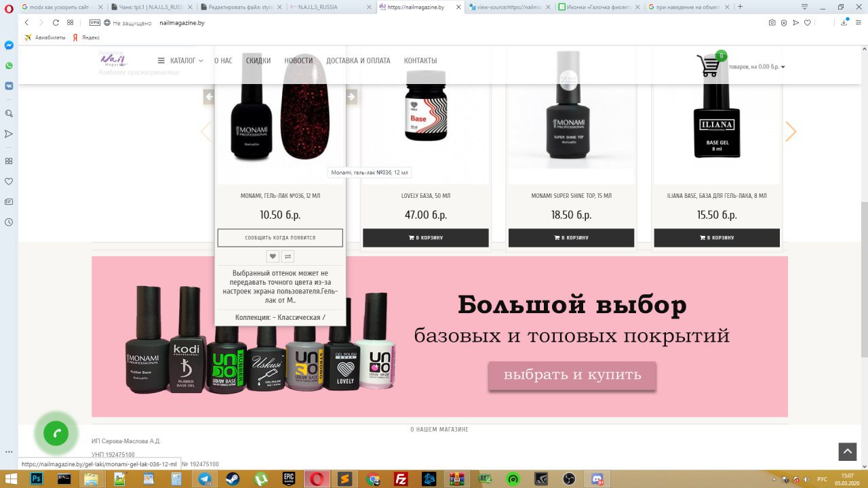Viewport: 868px width, 488px height.
Task: Open Яндекс bookmark
Action: pyautogui.click(x=86, y=37)
